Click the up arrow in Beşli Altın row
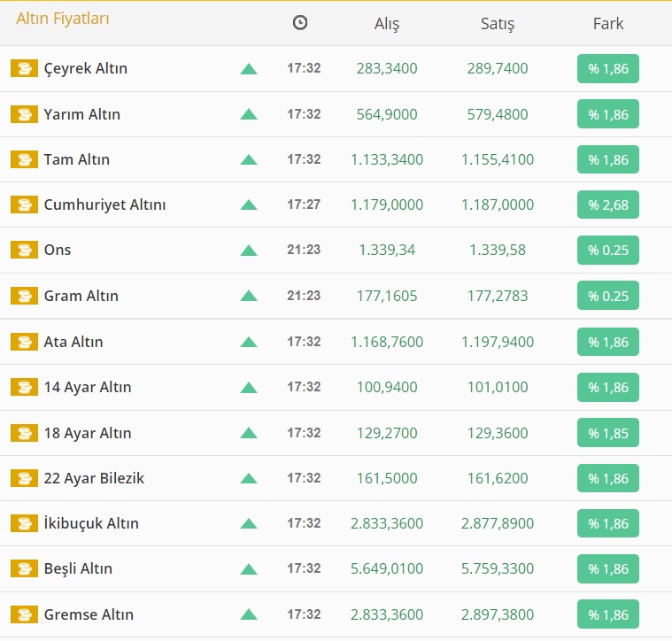The width and height of the screenshot is (672, 641). coord(249,569)
